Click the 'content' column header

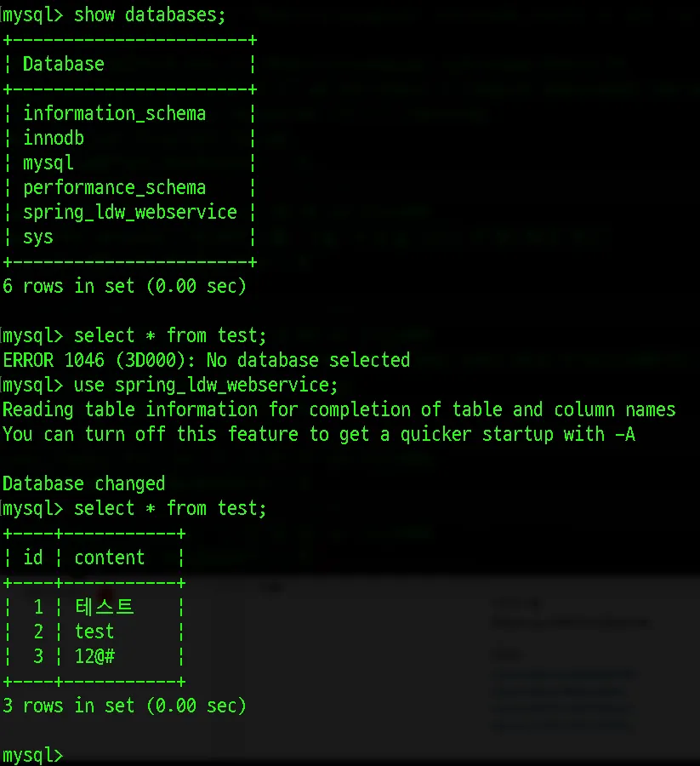tap(110, 557)
